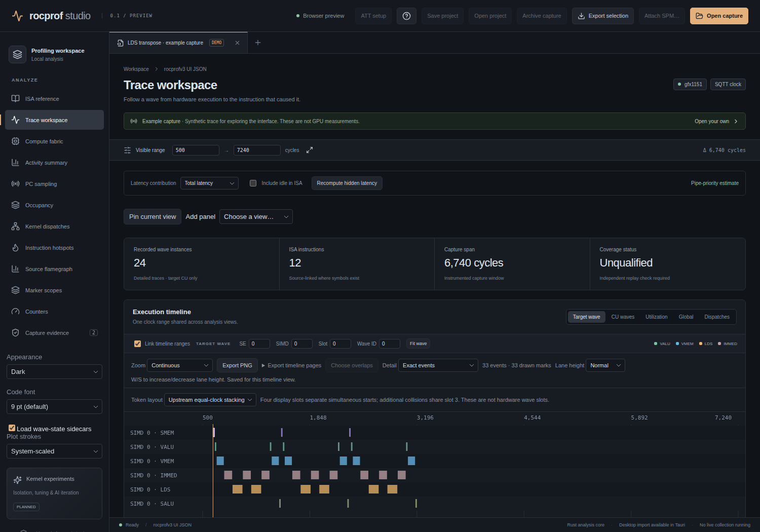The width and height of the screenshot is (760, 532).
Task: Click the Pin current view button
Action: pyautogui.click(x=153, y=217)
